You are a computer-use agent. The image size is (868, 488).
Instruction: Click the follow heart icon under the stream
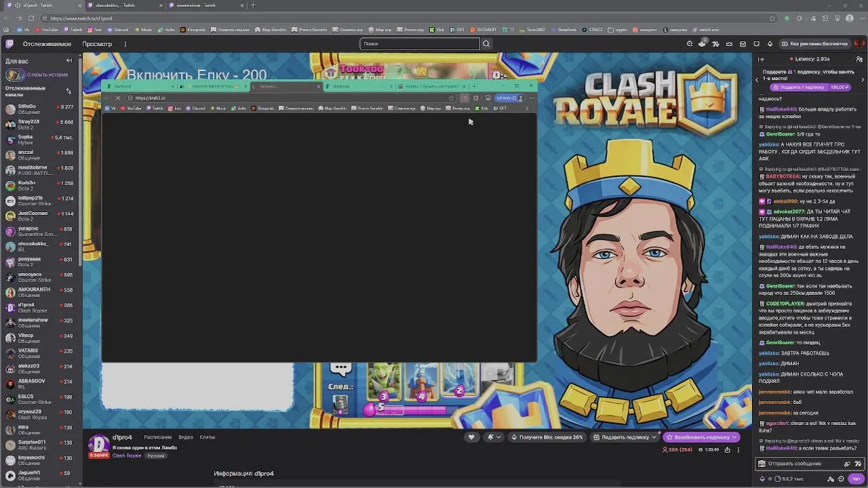click(471, 437)
